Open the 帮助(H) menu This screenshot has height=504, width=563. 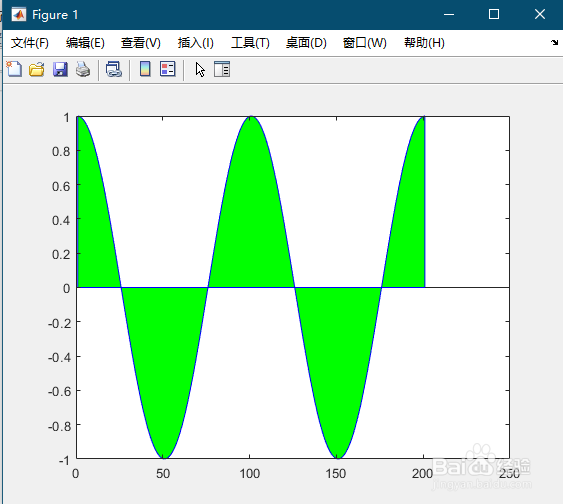(424, 43)
